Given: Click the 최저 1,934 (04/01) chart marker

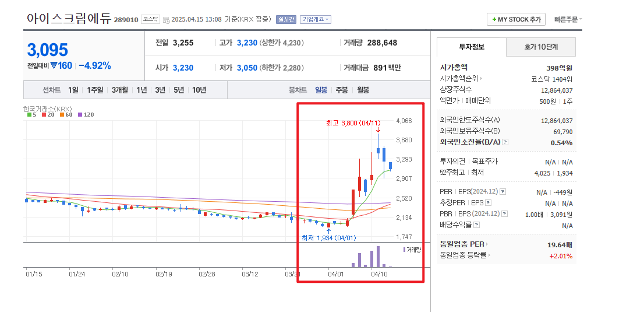Looking at the screenshot, I should pos(328,237).
